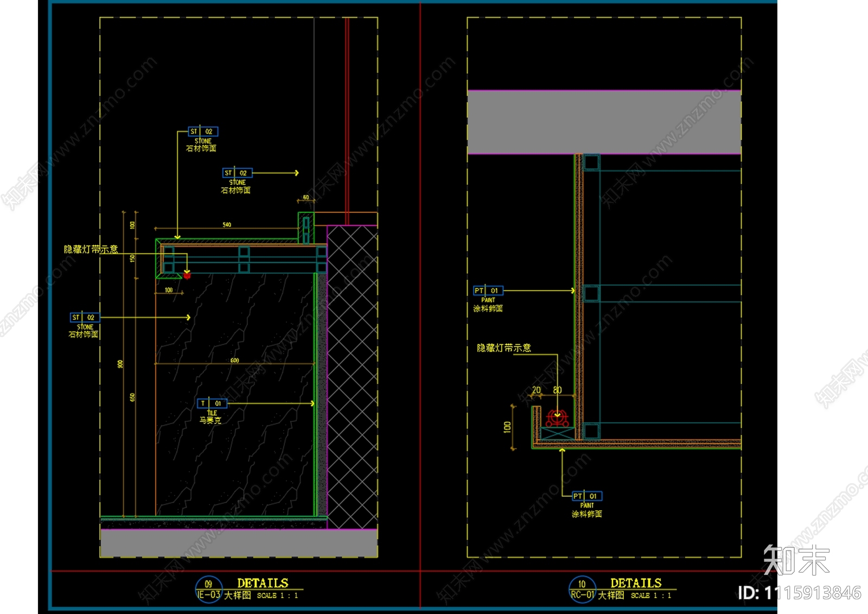Viewport: 868px width, 614px height.
Task: Select the 60 dimension near the backsplash
Action: (x=306, y=198)
